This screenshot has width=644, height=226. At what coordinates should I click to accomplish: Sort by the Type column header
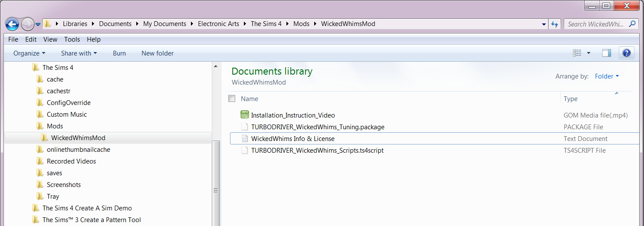(571, 99)
